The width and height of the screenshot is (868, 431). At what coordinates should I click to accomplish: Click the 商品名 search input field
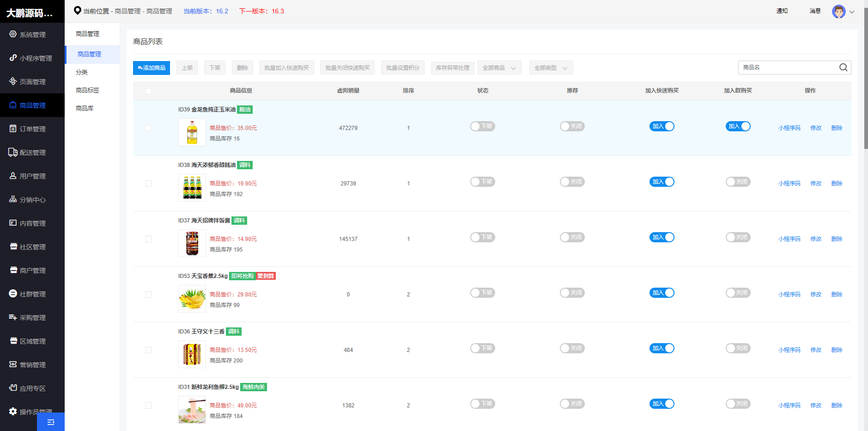coord(788,68)
